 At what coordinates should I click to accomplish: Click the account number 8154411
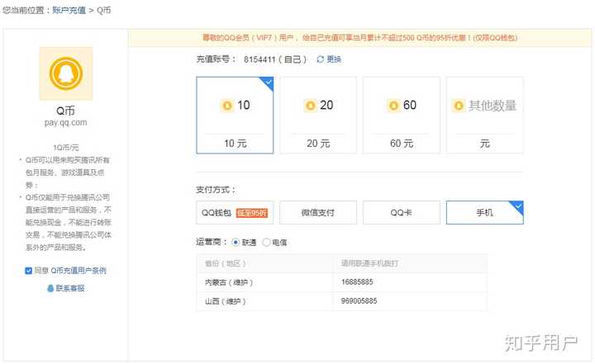tap(259, 59)
